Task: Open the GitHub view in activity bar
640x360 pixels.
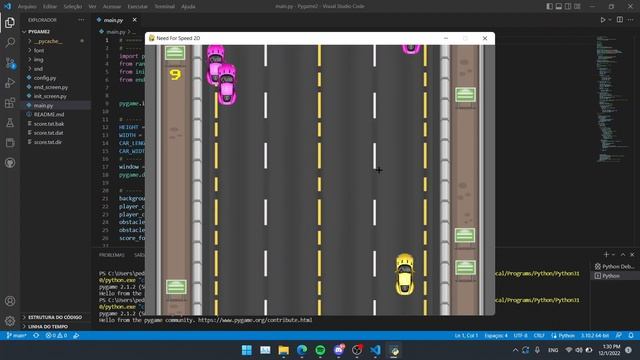Action: click(10, 163)
